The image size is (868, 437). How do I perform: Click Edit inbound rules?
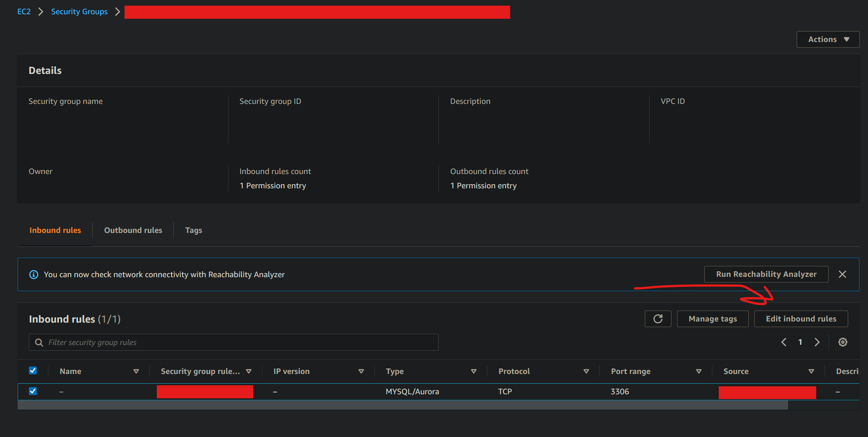click(x=801, y=318)
